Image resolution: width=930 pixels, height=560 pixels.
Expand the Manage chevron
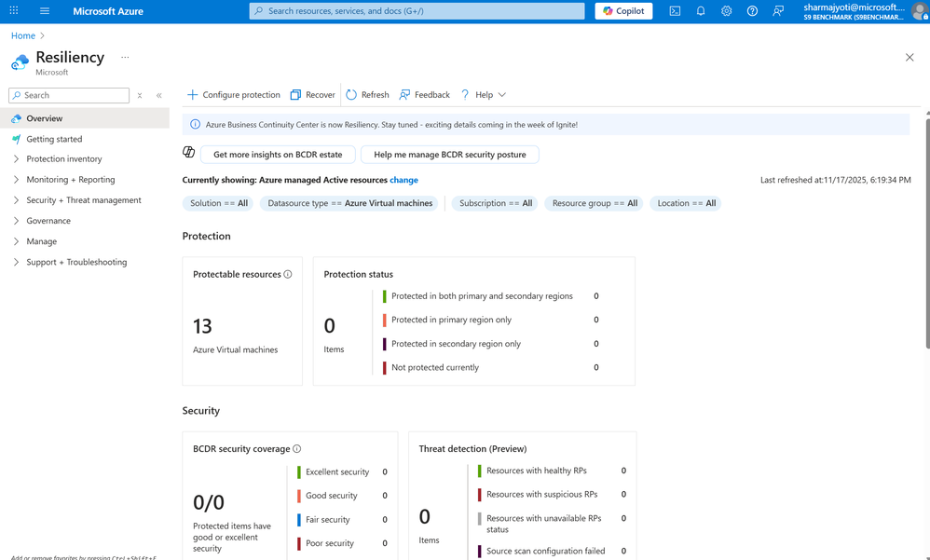16,241
